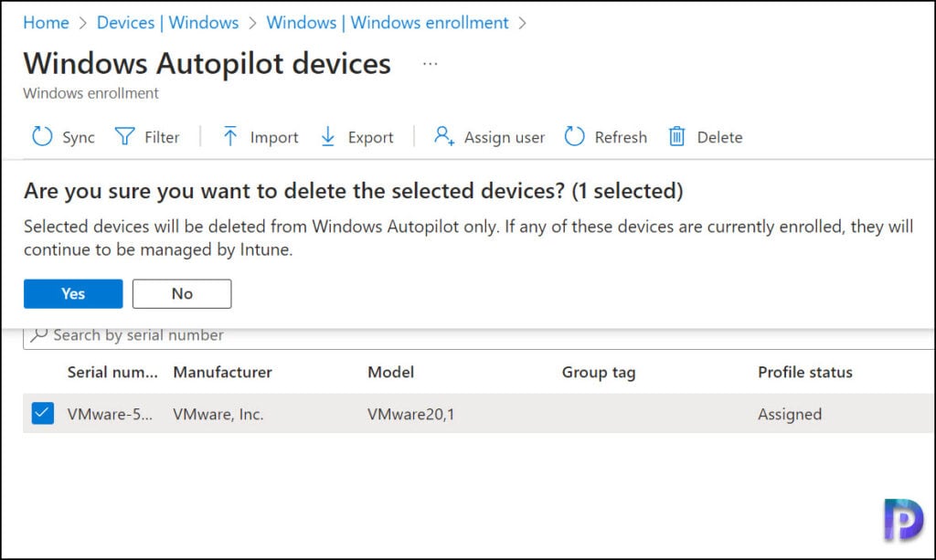936x560 pixels.
Task: Sort by the Profile status column header
Action: click(805, 372)
